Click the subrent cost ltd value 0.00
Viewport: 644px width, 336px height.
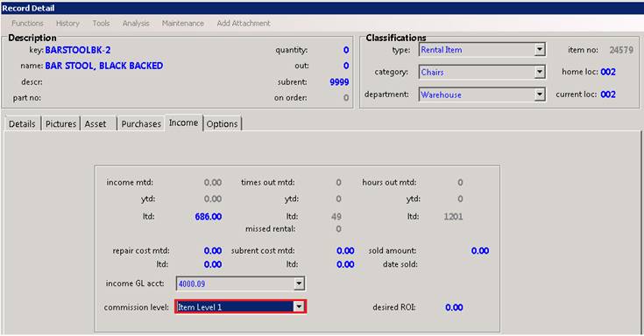tap(345, 264)
